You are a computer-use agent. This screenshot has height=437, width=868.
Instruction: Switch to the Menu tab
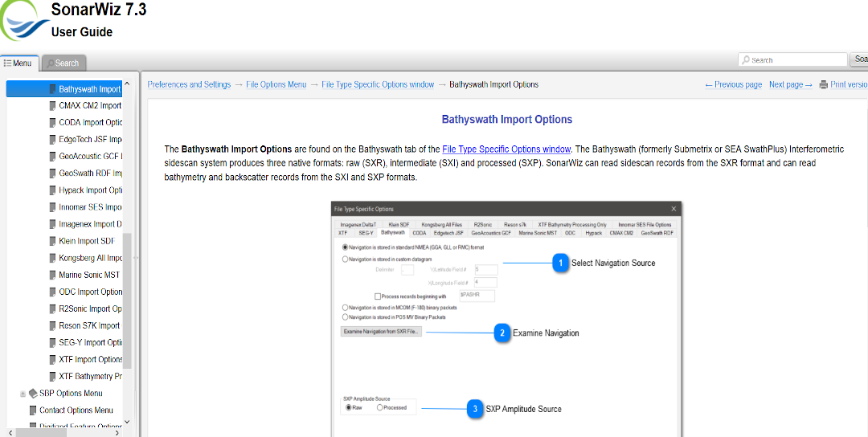(x=18, y=63)
